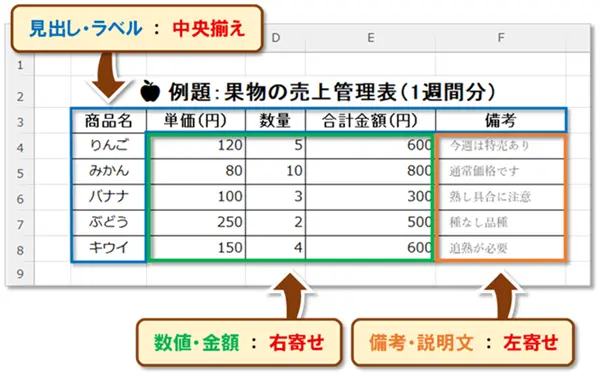Click the remark 通常価格です
Screen dimensions: 600x376
[484, 171]
